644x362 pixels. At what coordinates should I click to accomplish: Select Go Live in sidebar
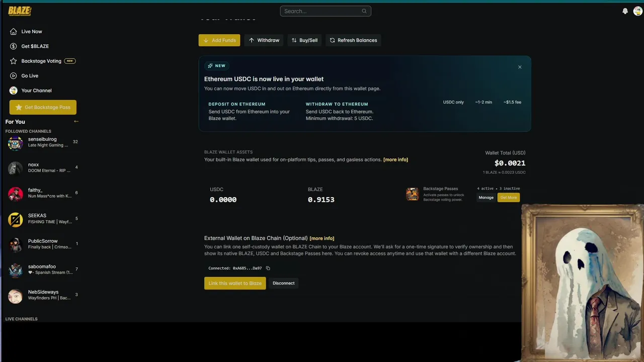click(x=30, y=76)
